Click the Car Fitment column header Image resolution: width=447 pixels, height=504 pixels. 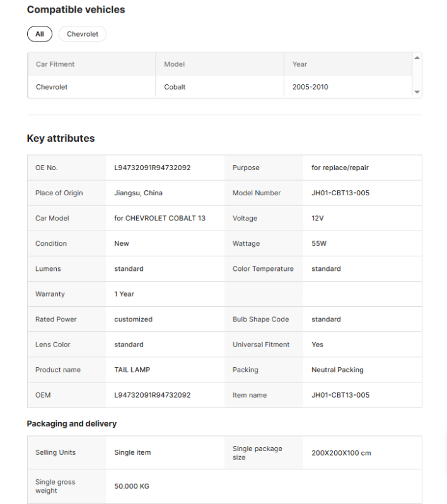(x=55, y=64)
